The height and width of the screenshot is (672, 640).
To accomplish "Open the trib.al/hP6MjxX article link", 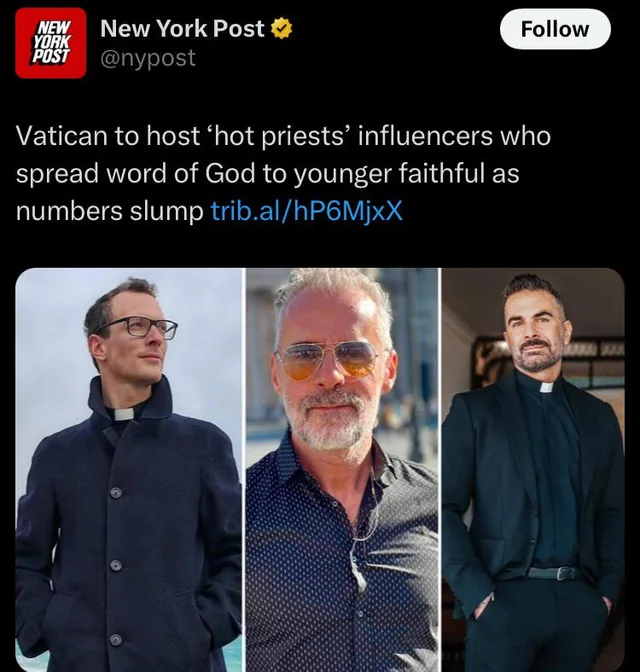I will point(307,210).
